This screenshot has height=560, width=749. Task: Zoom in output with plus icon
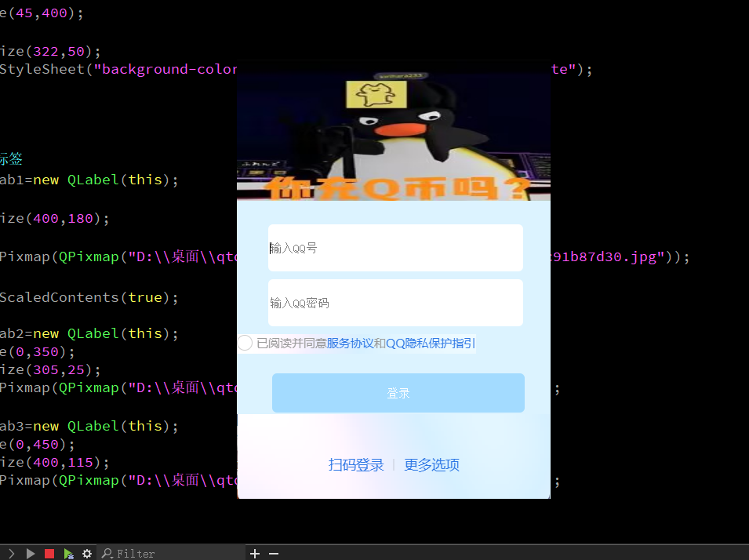(255, 554)
